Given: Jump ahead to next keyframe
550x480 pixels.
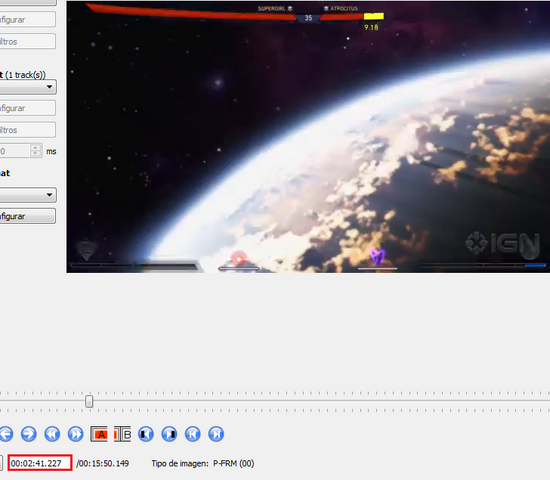Looking at the screenshot, I should click(75, 434).
